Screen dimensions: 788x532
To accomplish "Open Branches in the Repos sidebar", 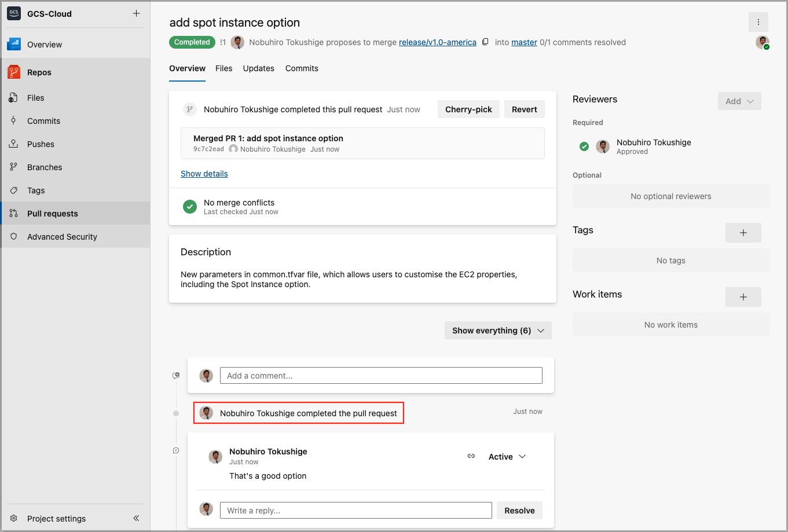I will pos(45,167).
